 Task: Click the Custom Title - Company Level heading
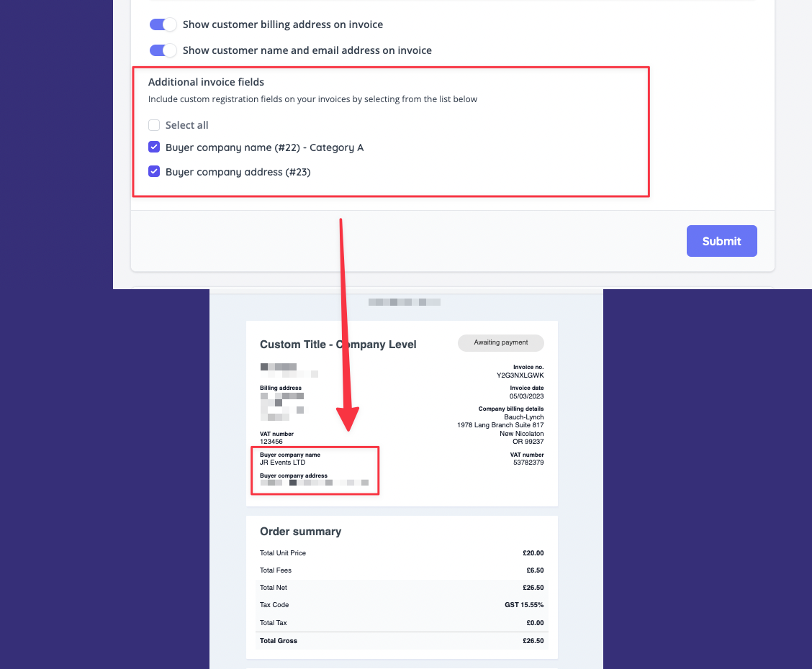338,345
